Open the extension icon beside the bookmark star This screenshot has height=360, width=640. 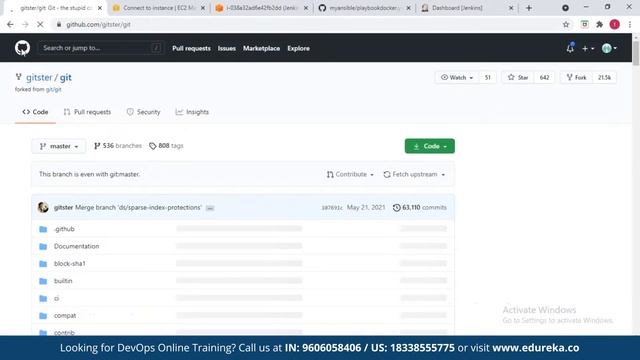coord(584,24)
